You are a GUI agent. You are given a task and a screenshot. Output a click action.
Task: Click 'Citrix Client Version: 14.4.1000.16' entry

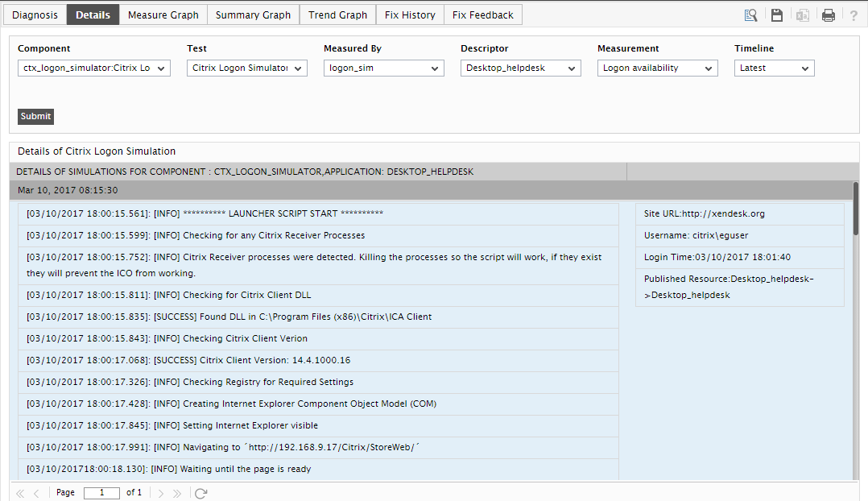(318, 360)
